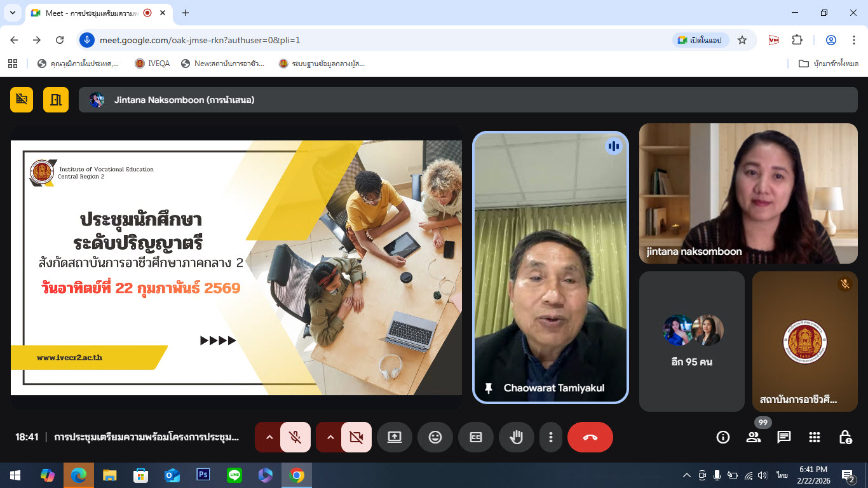Click the share screen button
868x488 pixels.
(394, 437)
